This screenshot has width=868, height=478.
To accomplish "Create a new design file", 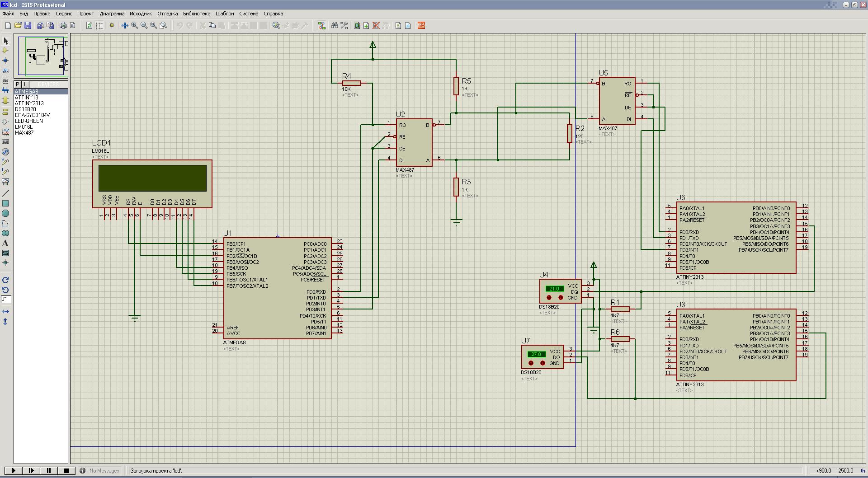I will [8, 26].
